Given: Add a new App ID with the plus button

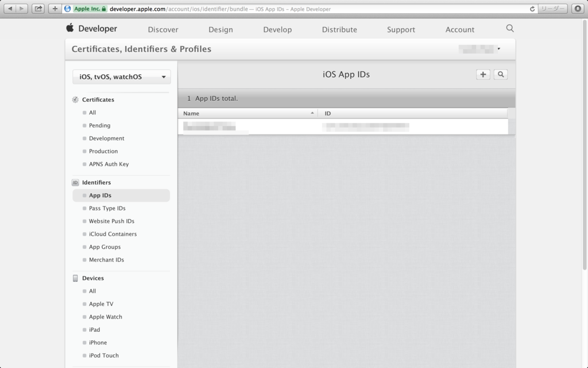Looking at the screenshot, I should tap(483, 74).
